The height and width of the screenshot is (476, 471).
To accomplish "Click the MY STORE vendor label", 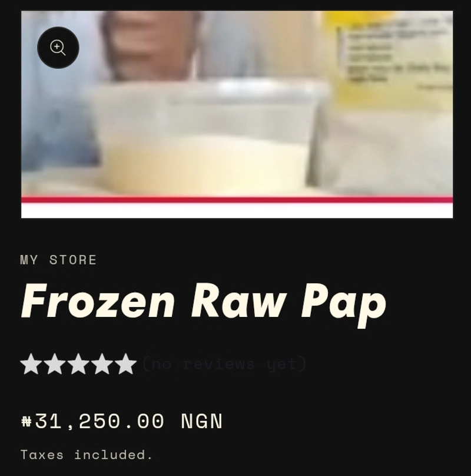I will pos(58,260).
